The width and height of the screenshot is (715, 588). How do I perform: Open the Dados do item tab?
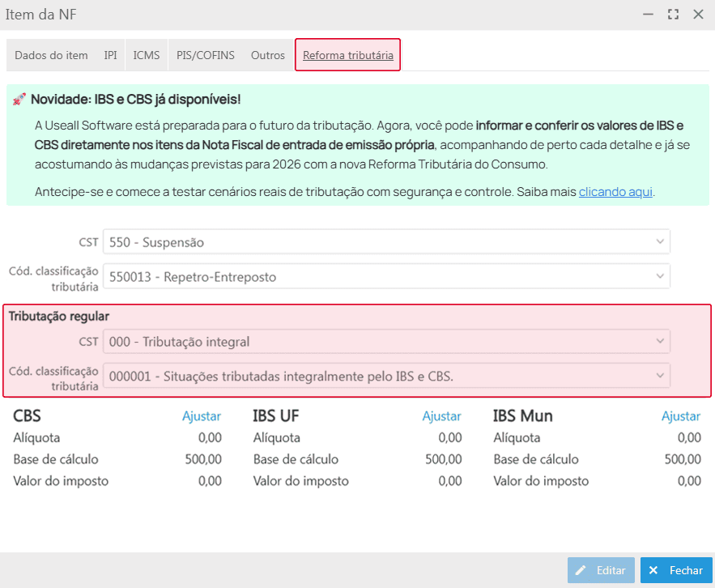pos(51,55)
